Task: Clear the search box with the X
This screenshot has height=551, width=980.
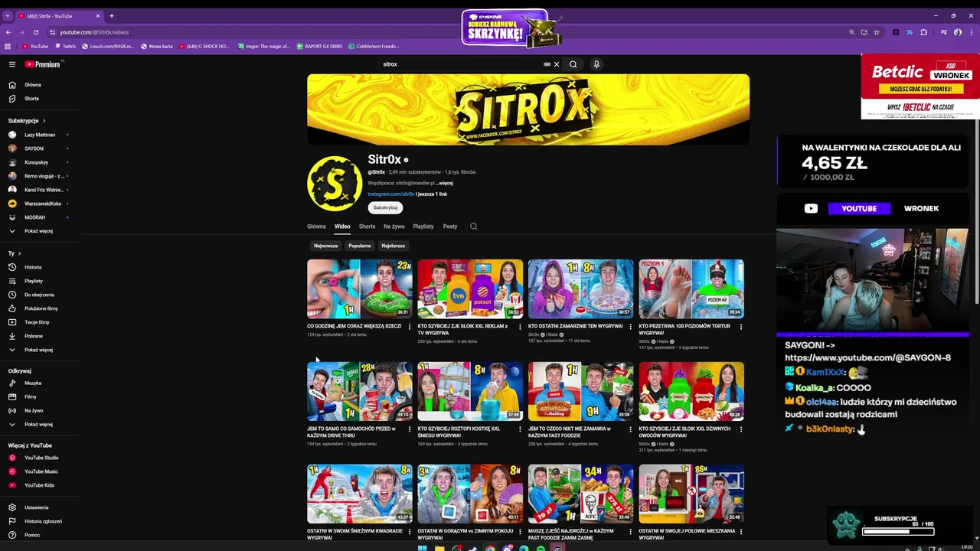Action: pyautogui.click(x=557, y=64)
